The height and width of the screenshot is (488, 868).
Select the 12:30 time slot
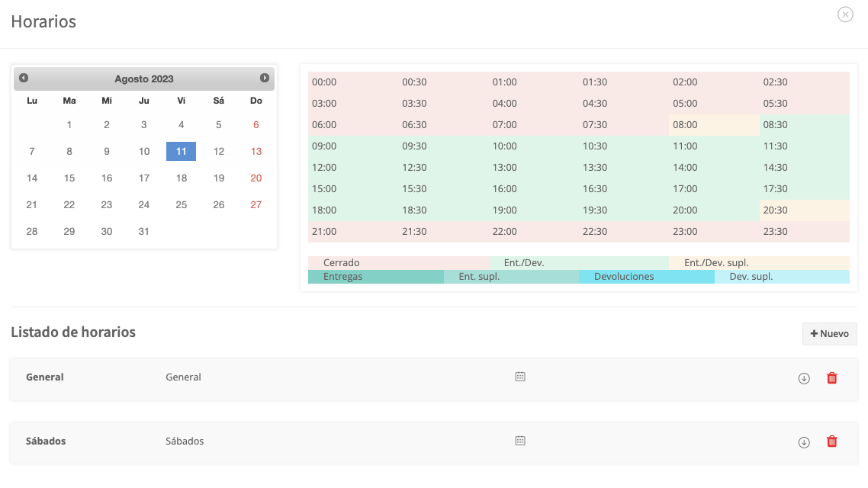[443, 168]
